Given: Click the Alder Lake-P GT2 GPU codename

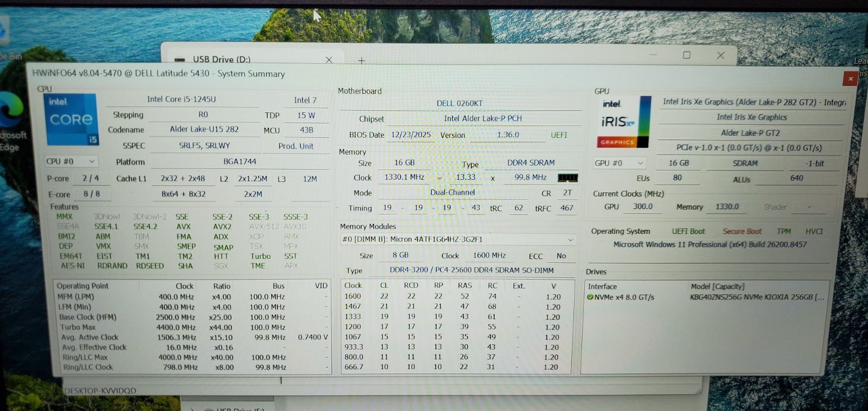Looking at the screenshot, I should [750, 133].
